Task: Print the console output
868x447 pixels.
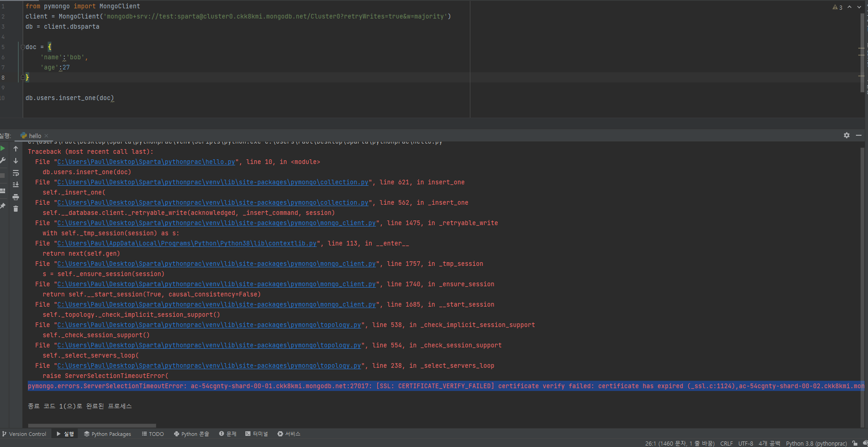Action: tap(16, 197)
